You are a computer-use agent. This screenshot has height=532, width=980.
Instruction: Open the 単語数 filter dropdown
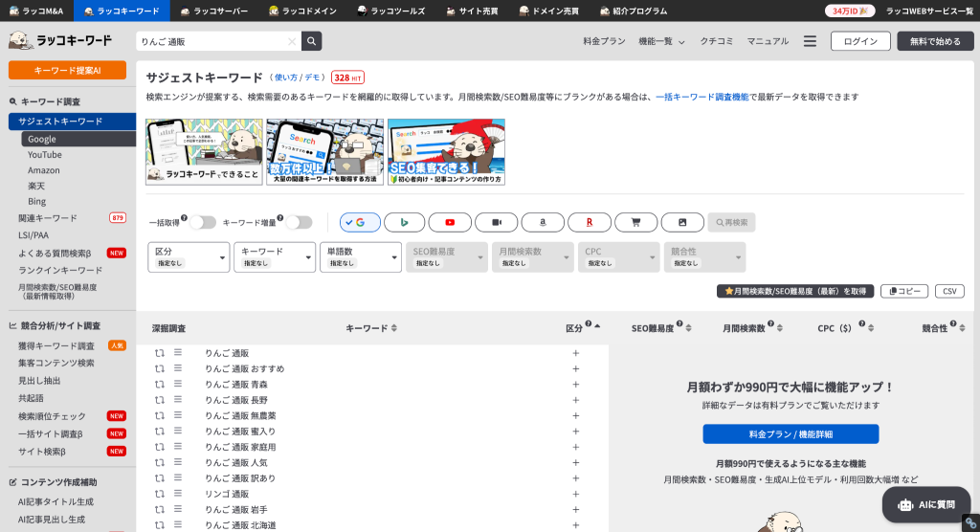[x=361, y=257]
